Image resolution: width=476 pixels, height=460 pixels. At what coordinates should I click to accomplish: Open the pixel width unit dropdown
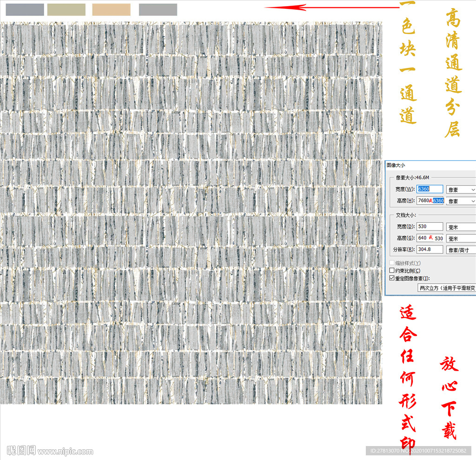pos(461,189)
